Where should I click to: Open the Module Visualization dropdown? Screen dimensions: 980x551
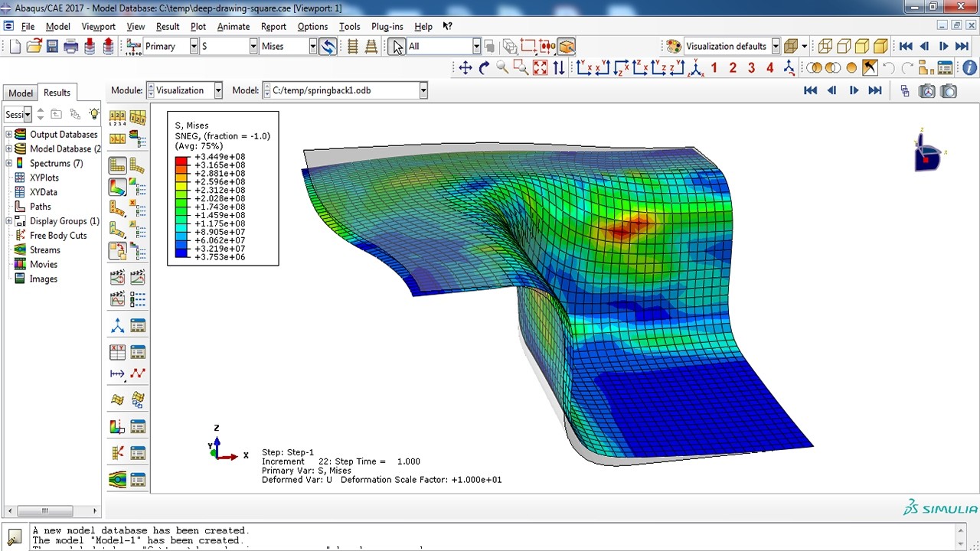coord(218,90)
